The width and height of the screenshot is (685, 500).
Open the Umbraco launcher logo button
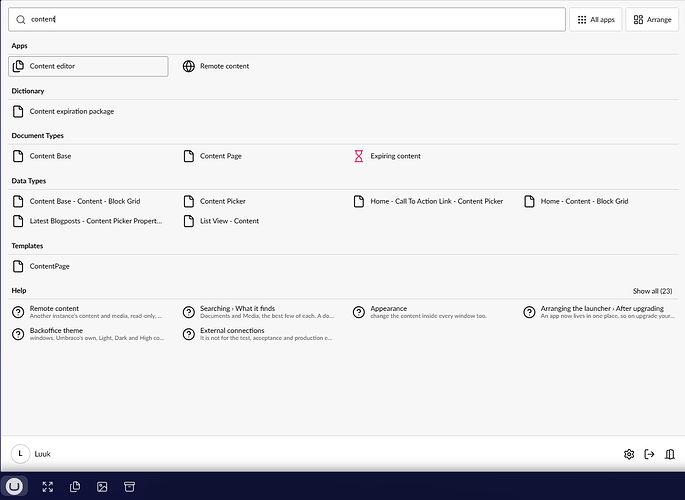click(14, 486)
